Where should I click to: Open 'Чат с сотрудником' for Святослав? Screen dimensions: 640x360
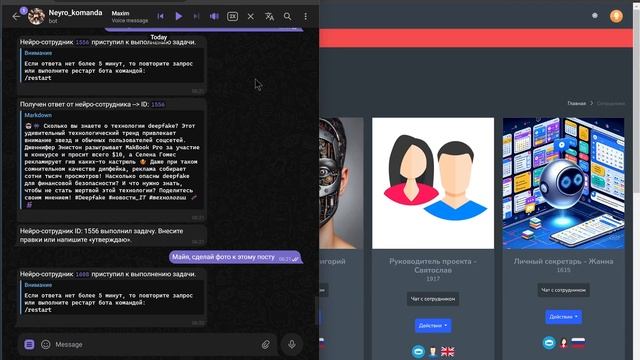tap(433, 299)
